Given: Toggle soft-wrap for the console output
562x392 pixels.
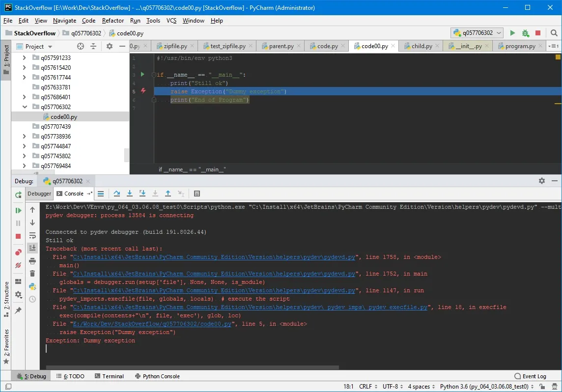Looking at the screenshot, I should click(x=32, y=235).
